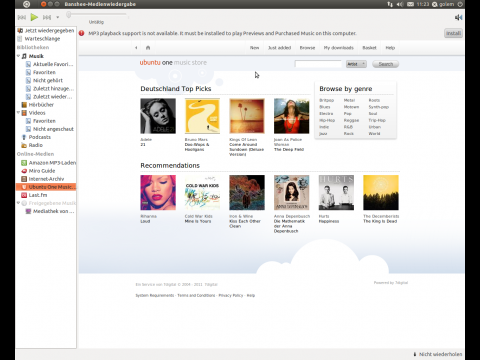
Task: Open My downloads tab
Action: 338,48
